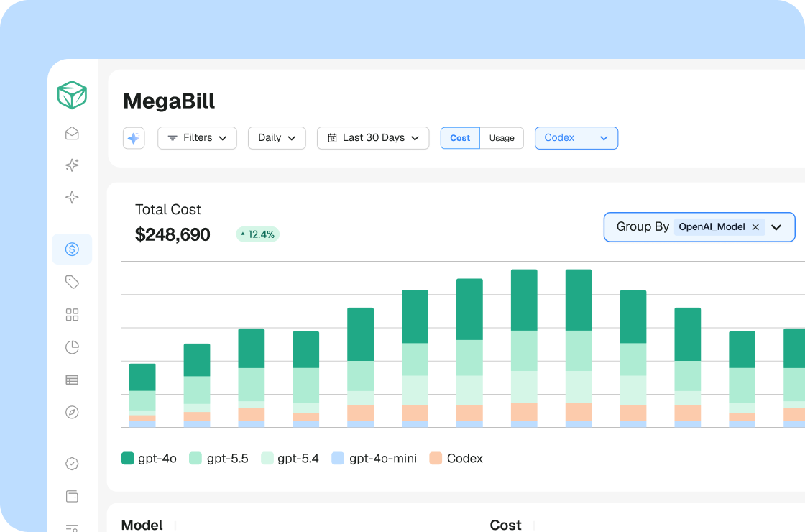Viewport: 805px width, 532px height.
Task: Open the Codex dropdown
Action: 576,138
